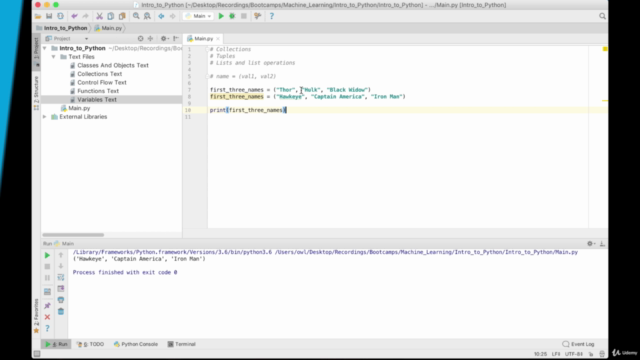Open Replace from the toolbar
Screen dimensions: 640x360
click(147, 16)
